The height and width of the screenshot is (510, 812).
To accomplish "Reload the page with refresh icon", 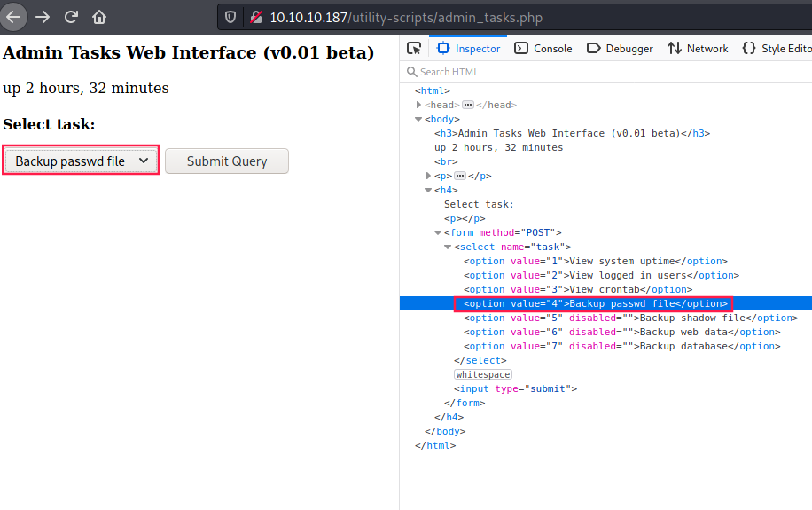I will (x=71, y=17).
